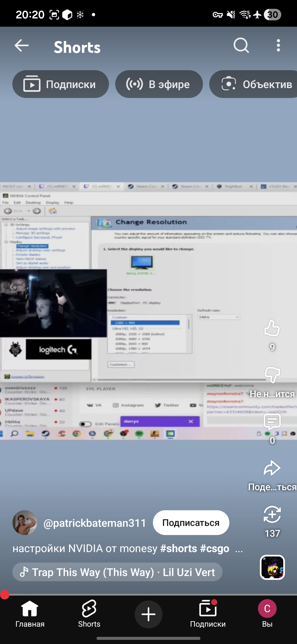Select the Подписки chip at top
Screen dimensions: 297x644
click(x=61, y=84)
